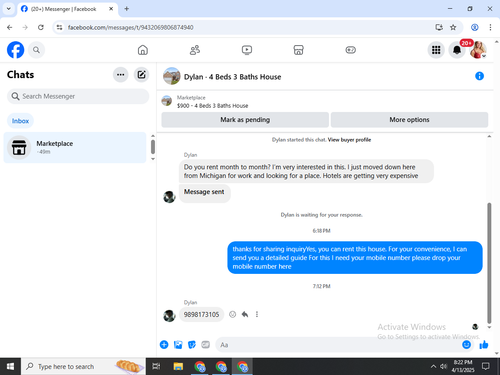
Task: Open the Chrome tab search dropdown arrow
Action: pyautogui.click(x=9, y=9)
